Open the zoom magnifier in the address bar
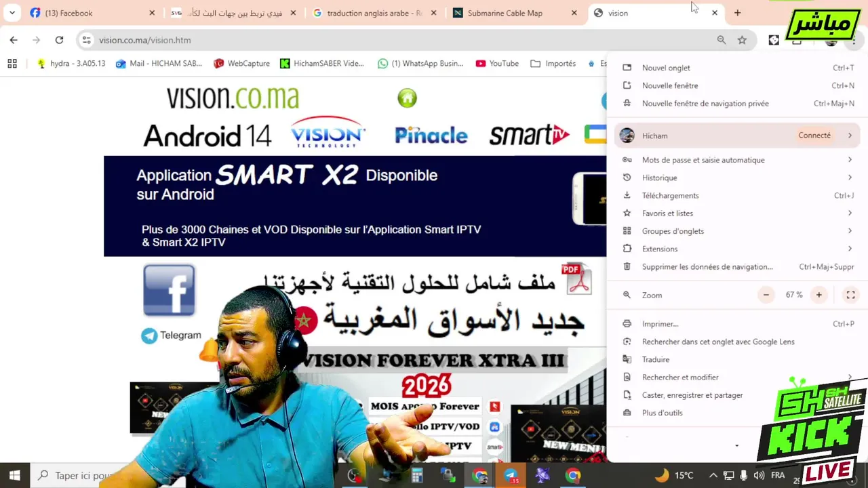 click(x=722, y=40)
